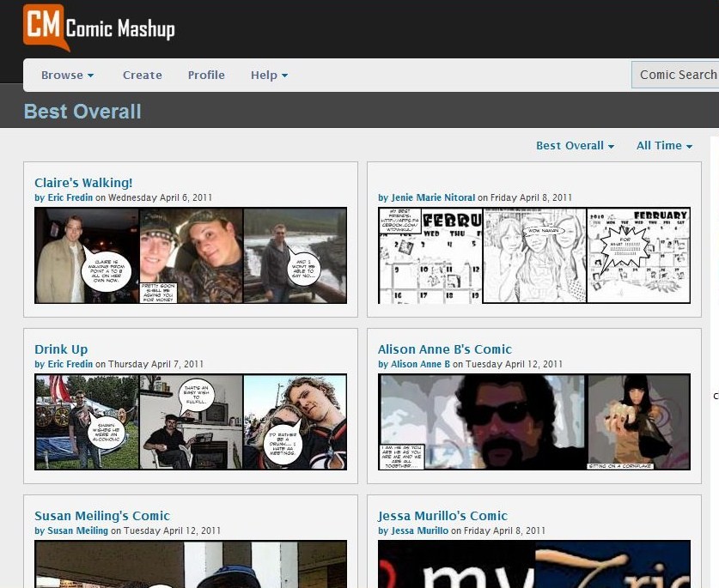
Task: View Susan Meiling's comic strip image
Action: click(191, 564)
